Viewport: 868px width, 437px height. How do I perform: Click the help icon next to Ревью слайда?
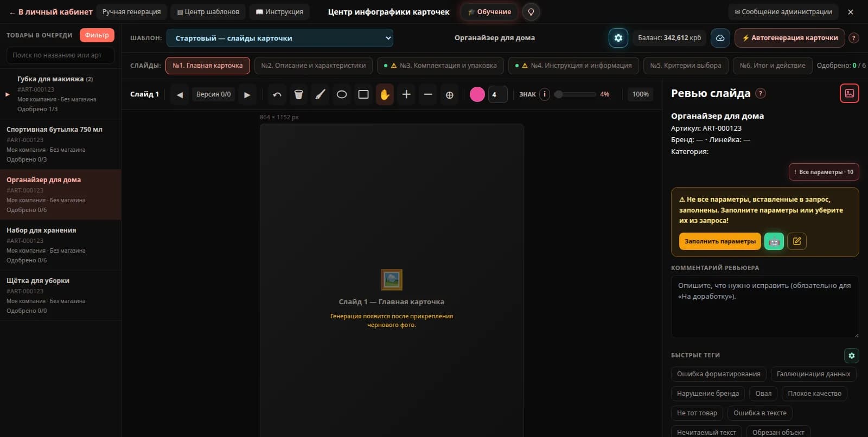[x=761, y=93]
